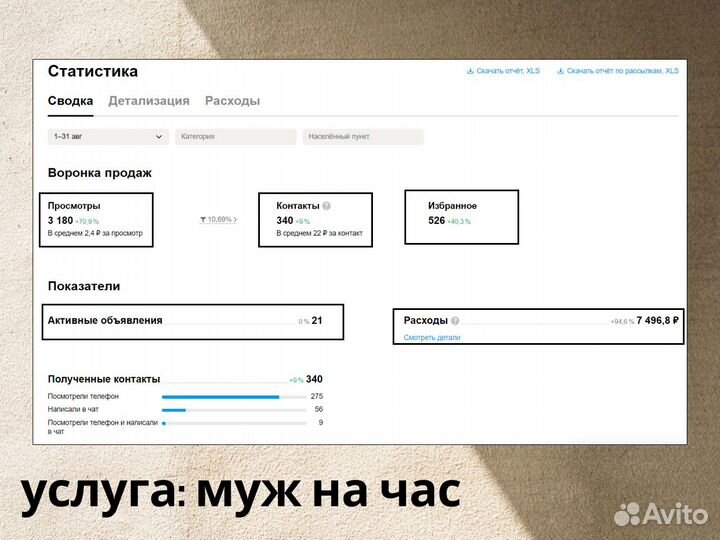Click the Активные объявления value 21
Viewport: 720px width, 540px height.
317,321
